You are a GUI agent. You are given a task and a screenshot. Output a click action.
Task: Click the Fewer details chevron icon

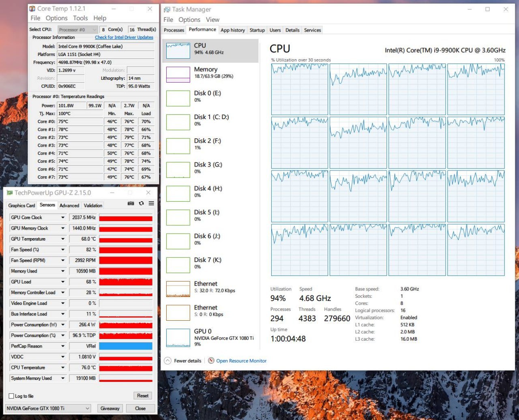pos(167,360)
